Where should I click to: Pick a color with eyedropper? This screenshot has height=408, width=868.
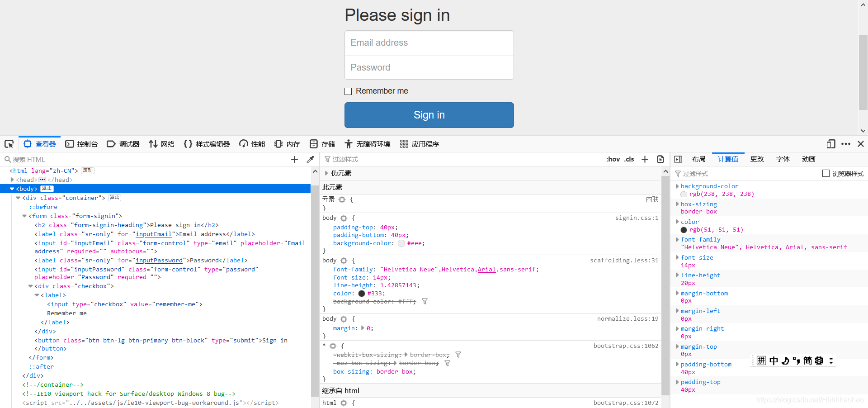coord(310,159)
